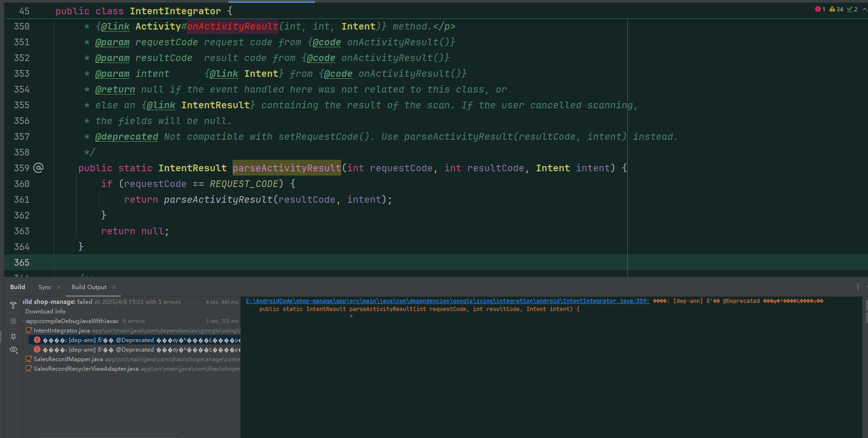Image resolution: width=868 pixels, height=438 pixels.
Task: Click the Java file icon beside SalesRecordMapper.java
Action: [x=29, y=359]
